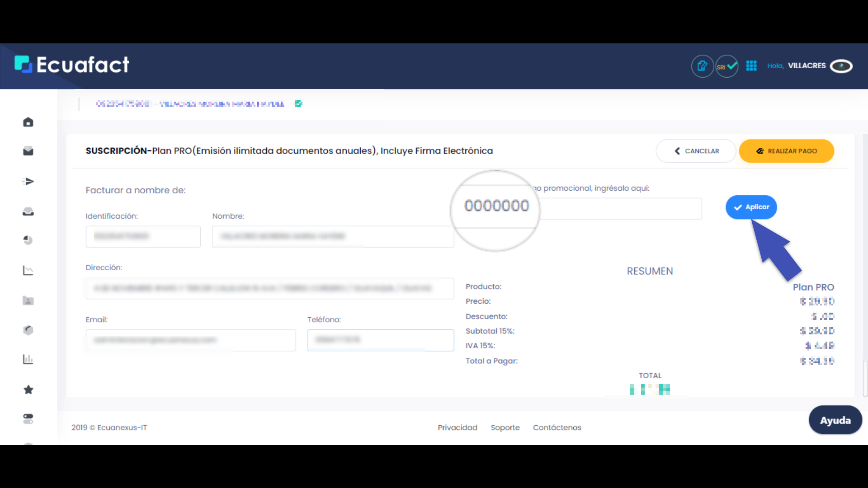The height and width of the screenshot is (488, 868).
Task: Select the paper plane send icon
Action: [28, 181]
